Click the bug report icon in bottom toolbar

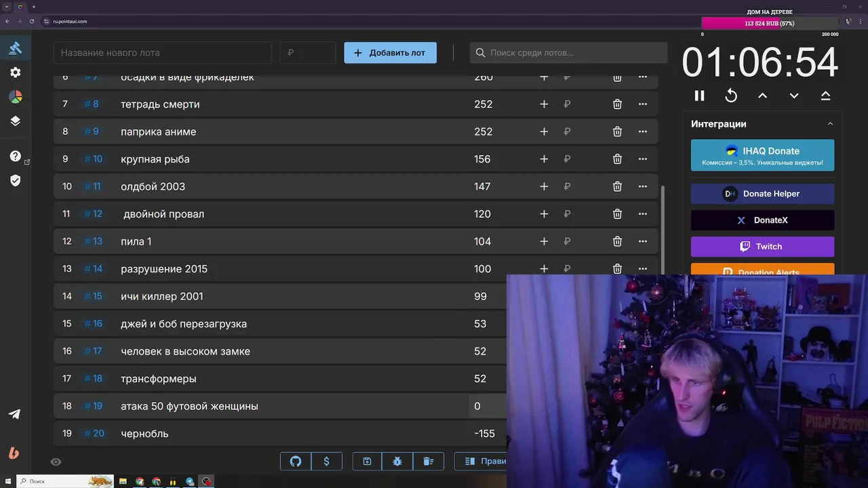[397, 462]
